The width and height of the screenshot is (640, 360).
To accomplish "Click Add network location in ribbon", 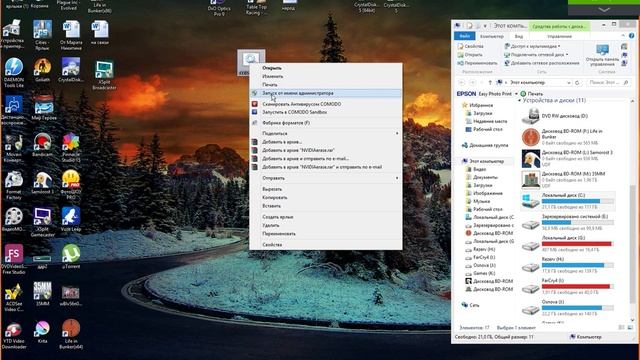I will click(x=542, y=63).
